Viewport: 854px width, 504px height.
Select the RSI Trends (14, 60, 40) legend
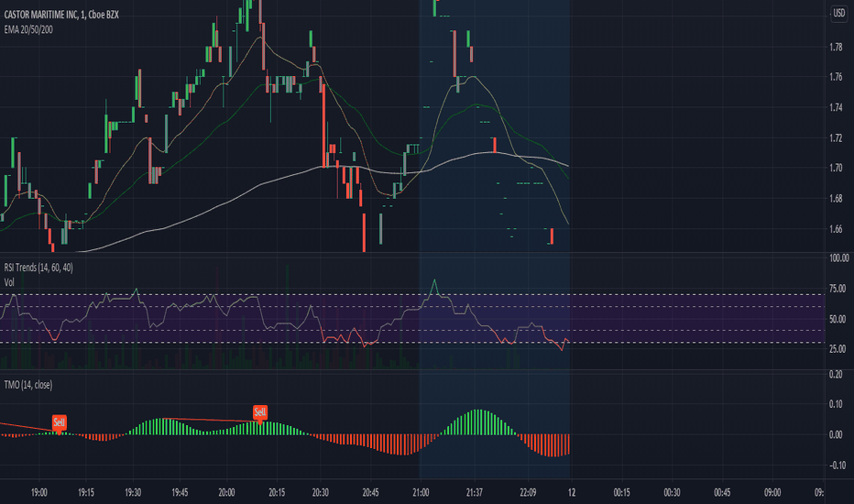pos(38,267)
